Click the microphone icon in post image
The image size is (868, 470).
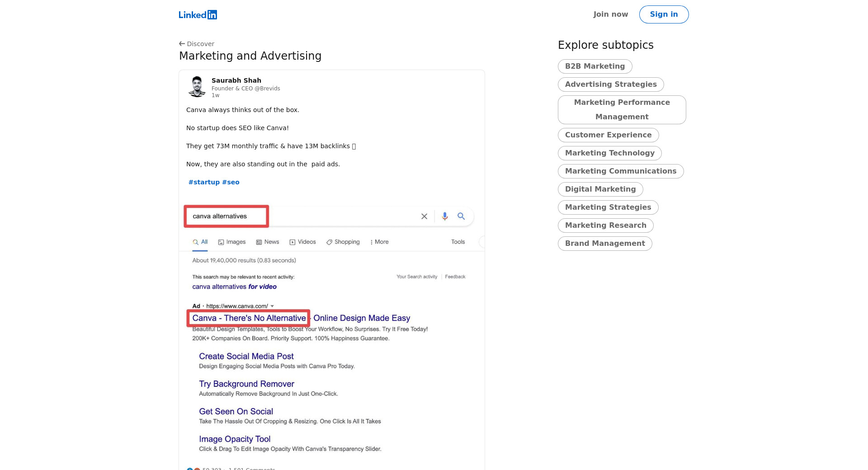(445, 216)
